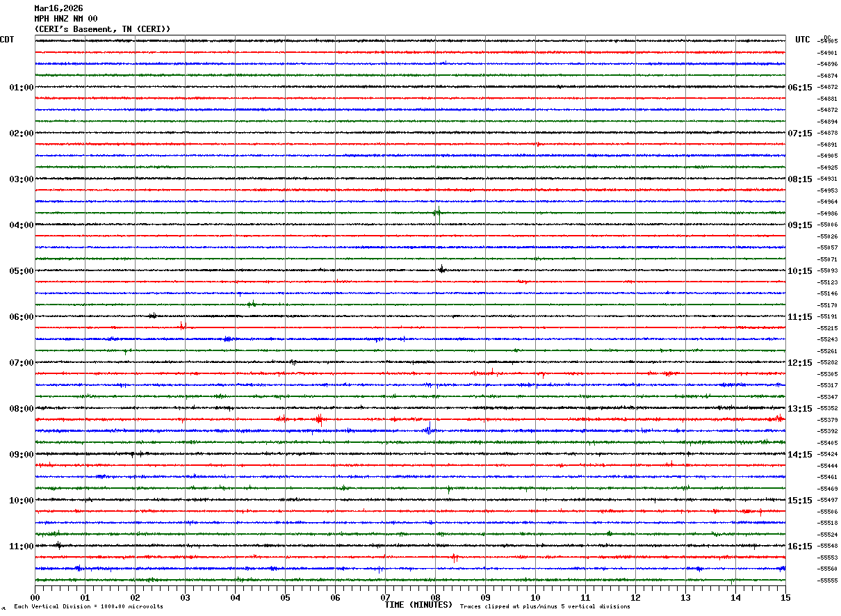Screen dimensions: 841x616
Task: Click the 08 minute tick label
Action: [435, 597]
